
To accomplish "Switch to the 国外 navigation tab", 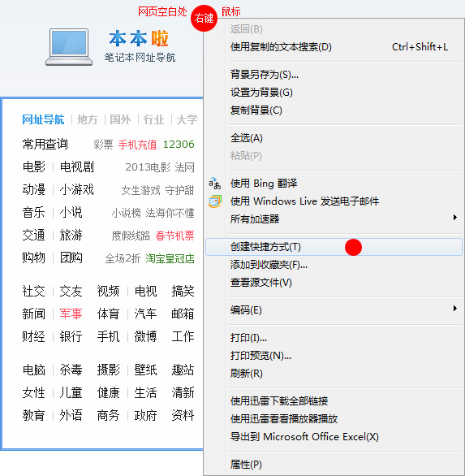I will coord(120,119).
